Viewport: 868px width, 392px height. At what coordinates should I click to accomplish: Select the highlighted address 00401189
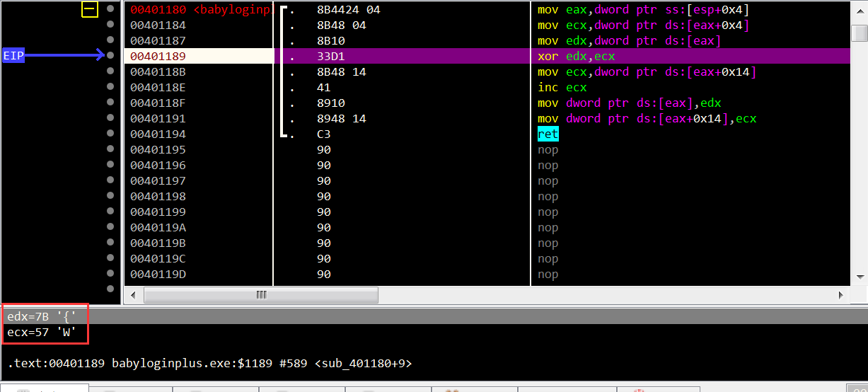pos(158,56)
